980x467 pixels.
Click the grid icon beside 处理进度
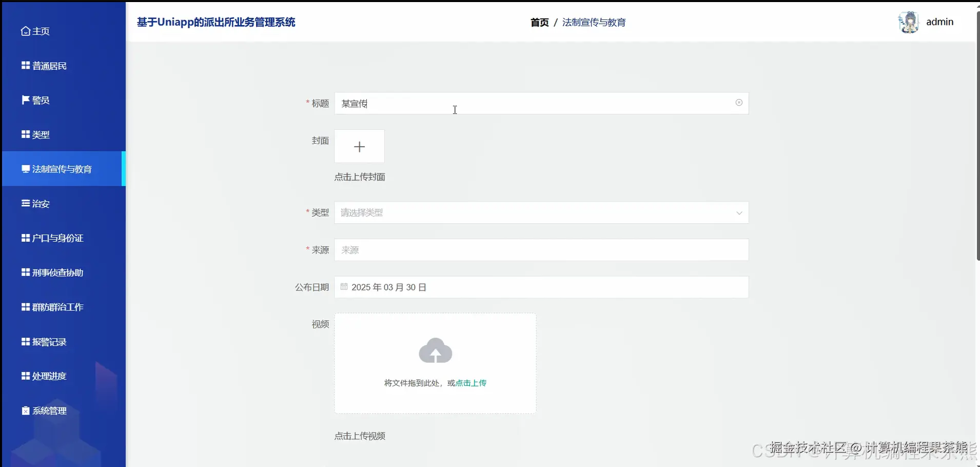pyautogui.click(x=26, y=376)
